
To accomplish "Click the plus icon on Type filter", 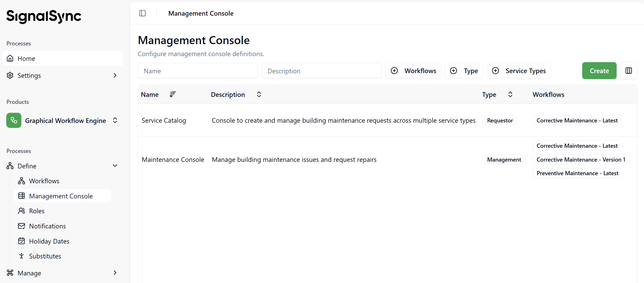I will (x=453, y=70).
